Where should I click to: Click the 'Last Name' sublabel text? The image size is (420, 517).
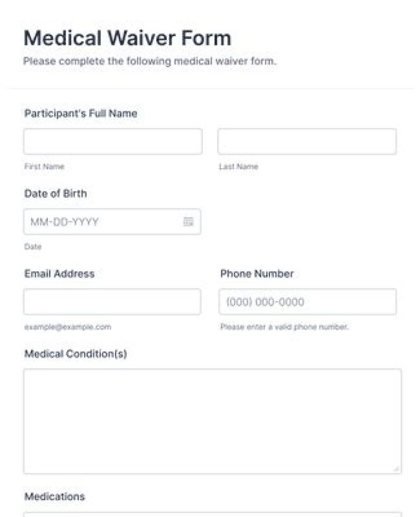pos(238,167)
